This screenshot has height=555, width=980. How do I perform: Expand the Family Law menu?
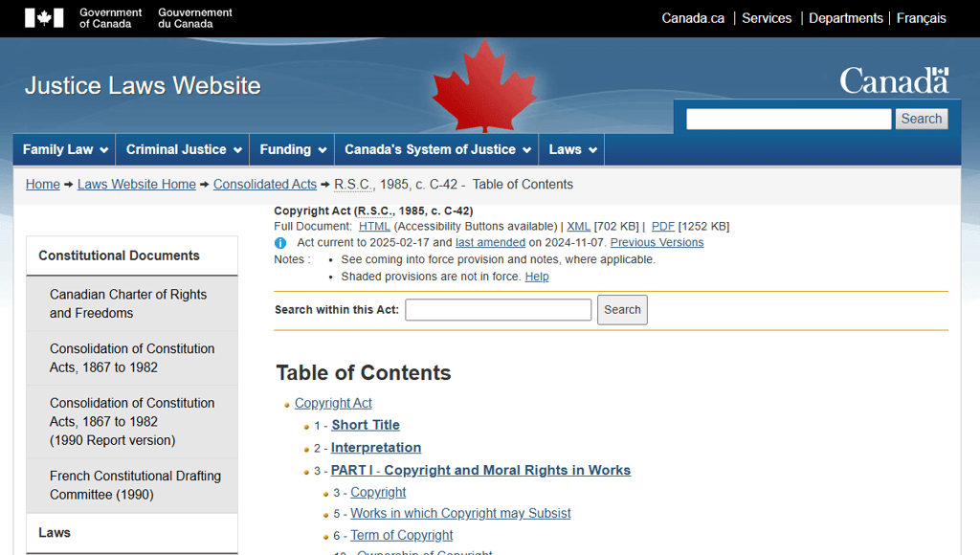point(65,149)
